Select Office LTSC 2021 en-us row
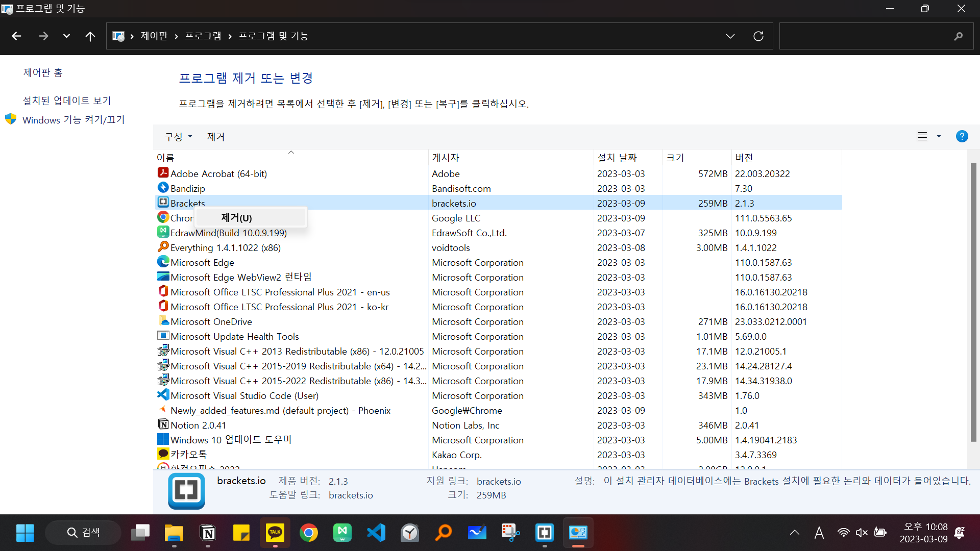The image size is (980, 551). coord(498,292)
